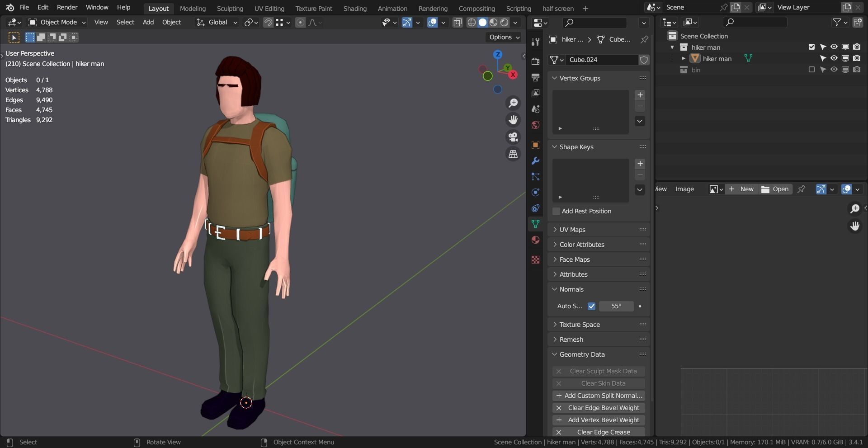Viewport: 868px width, 448px height.
Task: Switch perspective/orthographic grid icon in viewport
Action: [x=513, y=154]
